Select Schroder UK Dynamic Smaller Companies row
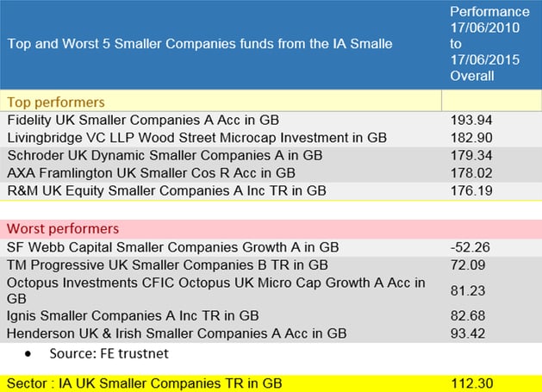Viewport: 542px width, 392px height. pyautogui.click(x=271, y=155)
